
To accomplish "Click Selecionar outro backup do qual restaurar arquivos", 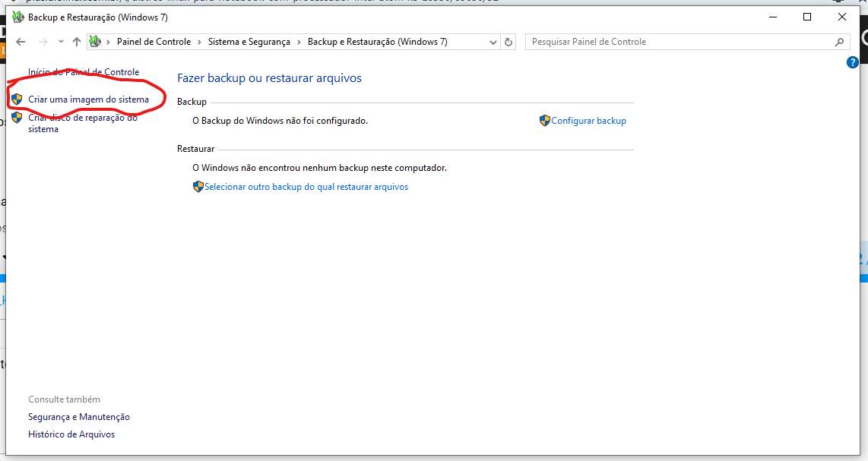I will 306,187.
